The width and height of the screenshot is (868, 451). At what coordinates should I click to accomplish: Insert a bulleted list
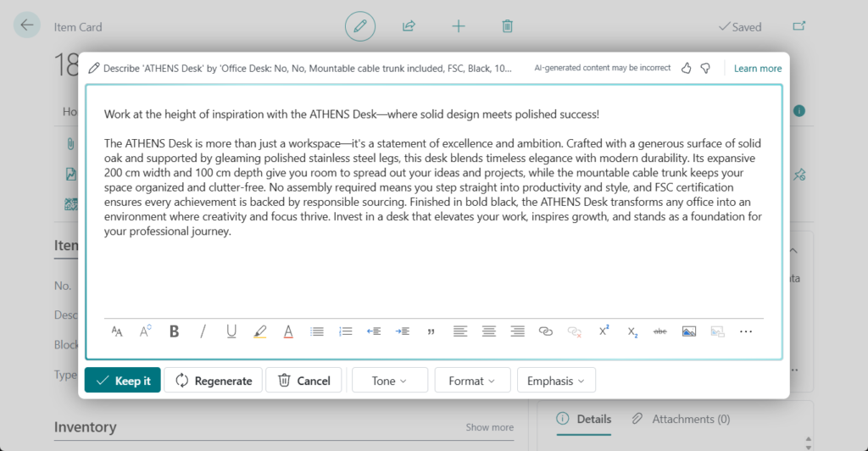[x=317, y=331]
